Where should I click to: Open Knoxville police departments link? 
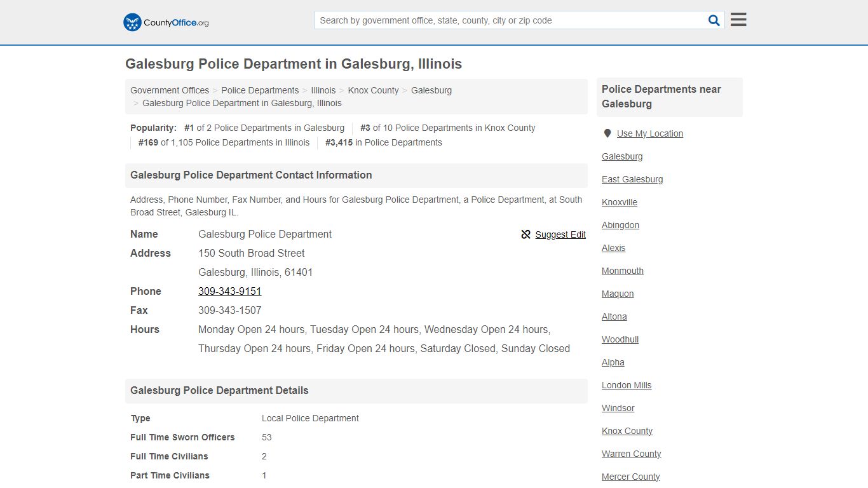pyautogui.click(x=620, y=202)
